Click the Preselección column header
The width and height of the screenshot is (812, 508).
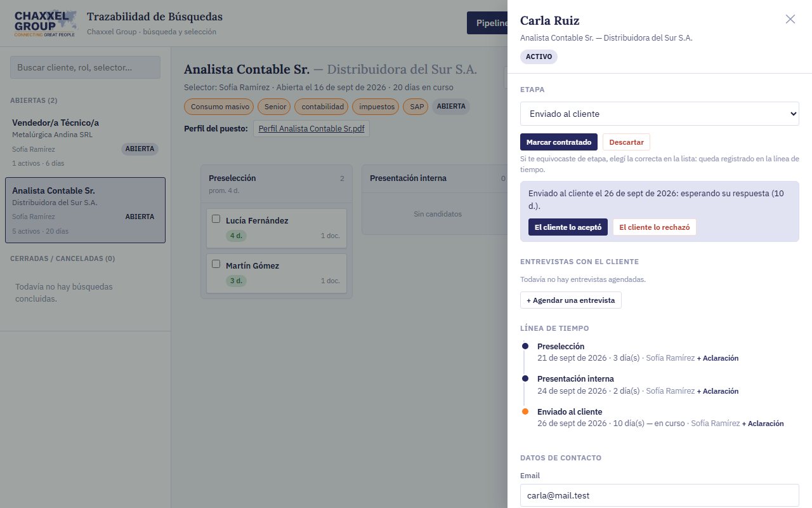277,183
